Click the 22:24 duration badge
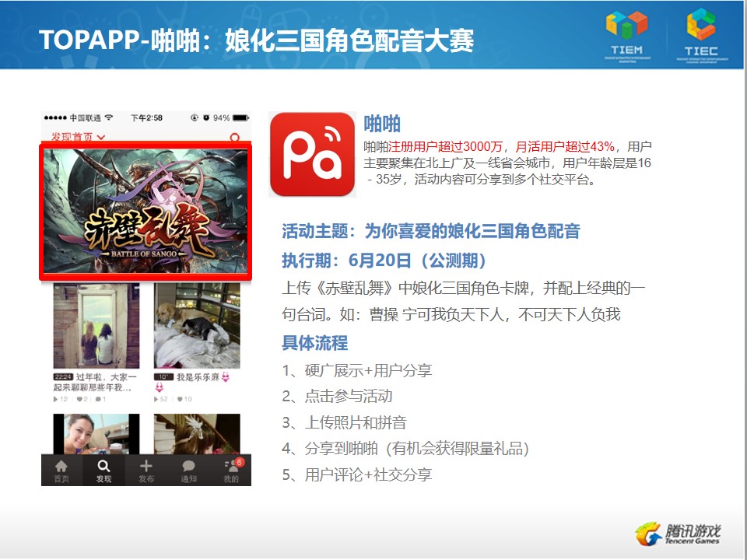 pyautogui.click(x=63, y=376)
